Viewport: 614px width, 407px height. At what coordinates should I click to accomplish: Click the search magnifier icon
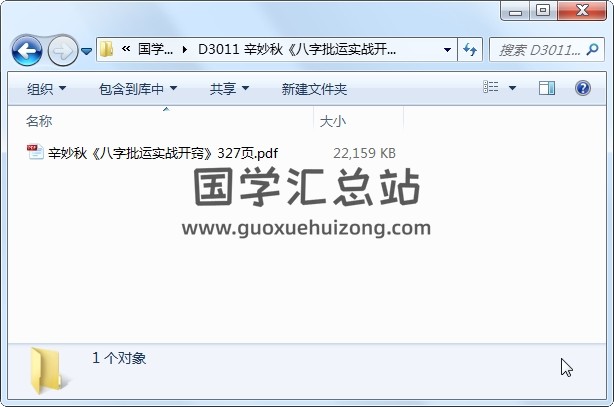coord(592,49)
